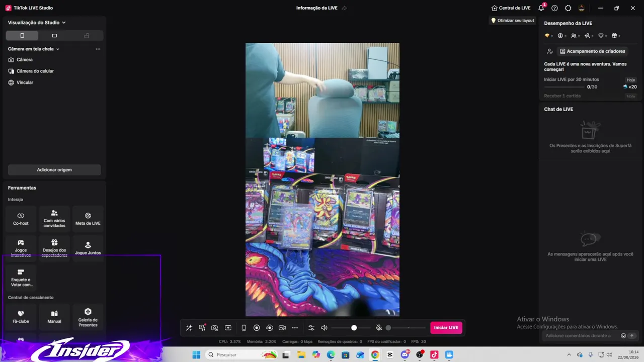
Task: Open Com vários convidados tool
Action: 54,219
